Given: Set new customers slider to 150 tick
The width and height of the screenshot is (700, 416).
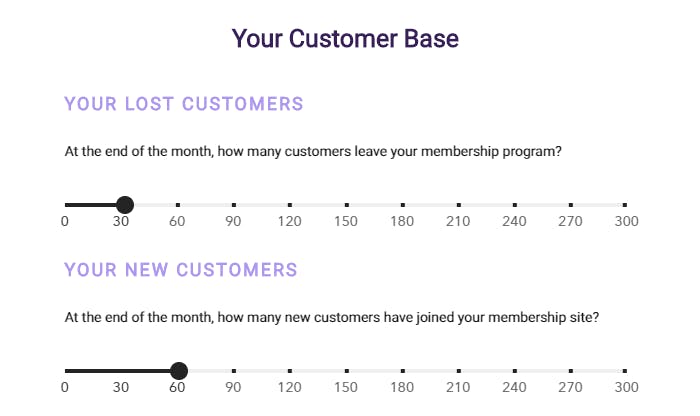Looking at the screenshot, I should click(347, 371).
